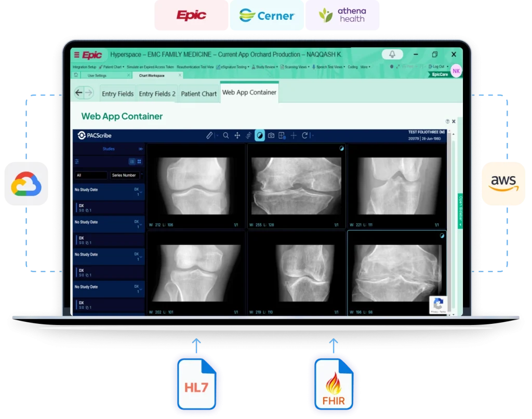The height and width of the screenshot is (419, 532).
Task: Select the Chart Workspace tab
Action: 152,75
